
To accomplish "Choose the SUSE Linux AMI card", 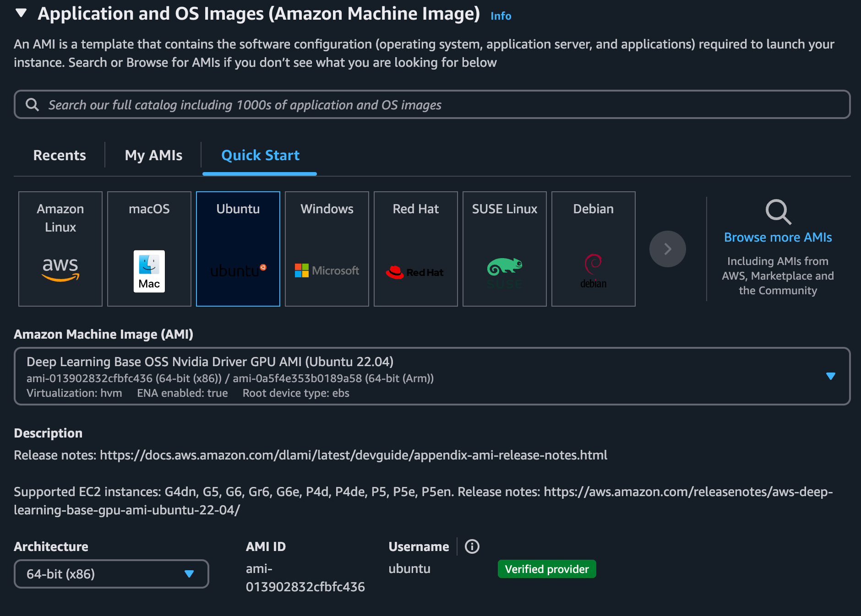I will point(504,249).
